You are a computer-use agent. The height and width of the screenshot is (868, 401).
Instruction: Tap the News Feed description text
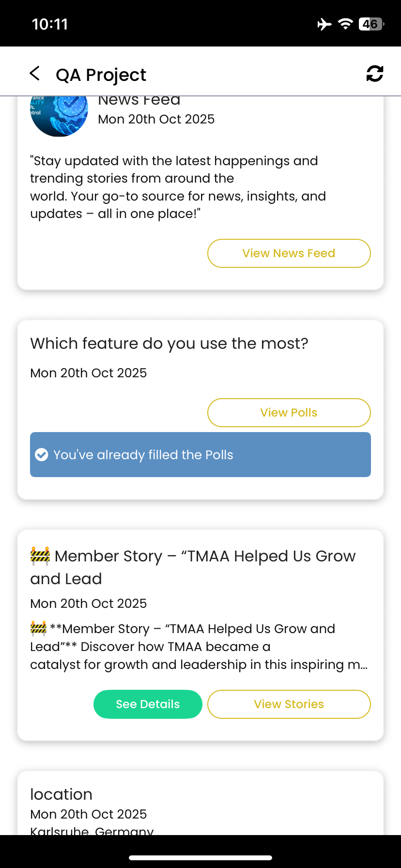pyautogui.click(x=177, y=187)
